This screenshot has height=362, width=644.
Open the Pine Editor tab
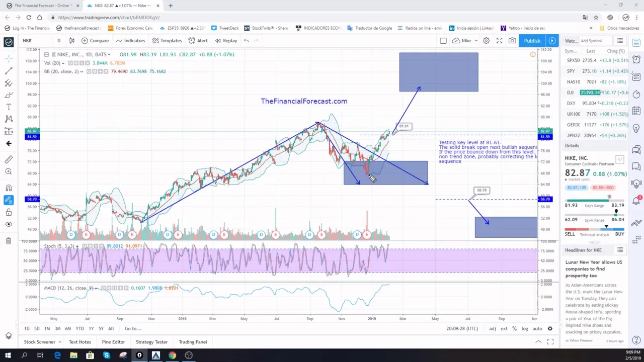click(x=113, y=342)
